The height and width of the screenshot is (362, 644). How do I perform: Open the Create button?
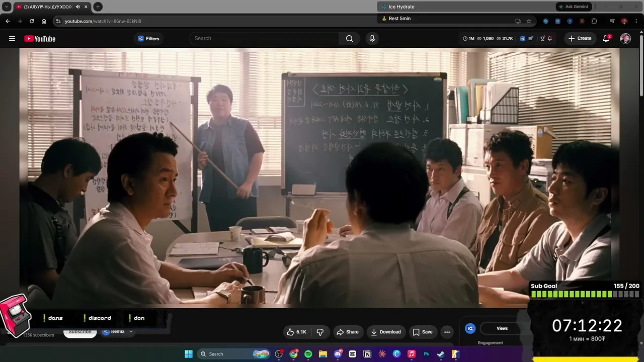(x=580, y=38)
